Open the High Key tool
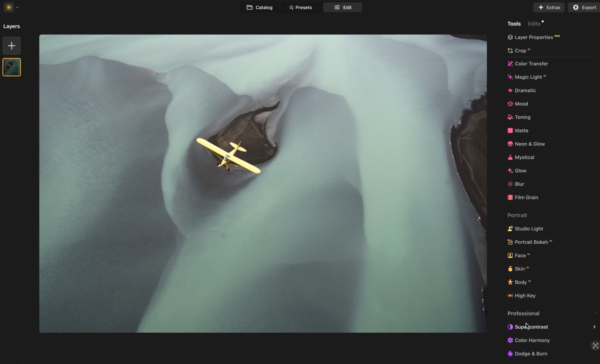 pos(521,296)
